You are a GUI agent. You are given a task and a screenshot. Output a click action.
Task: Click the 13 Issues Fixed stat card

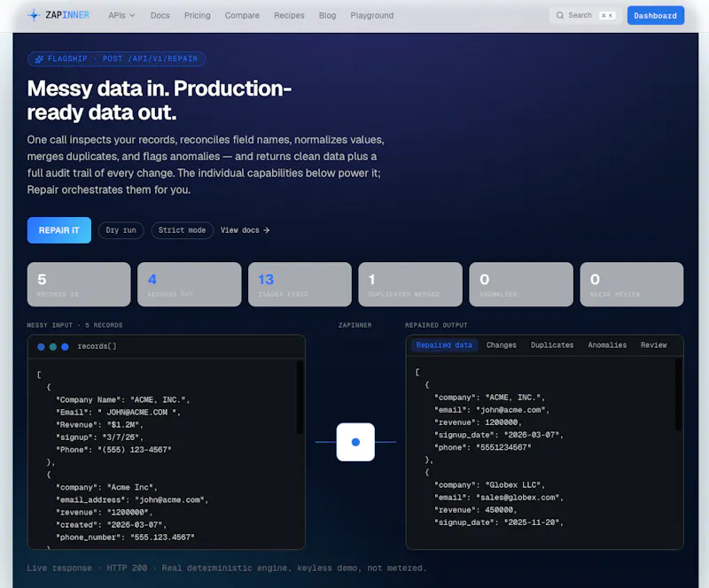(x=300, y=284)
